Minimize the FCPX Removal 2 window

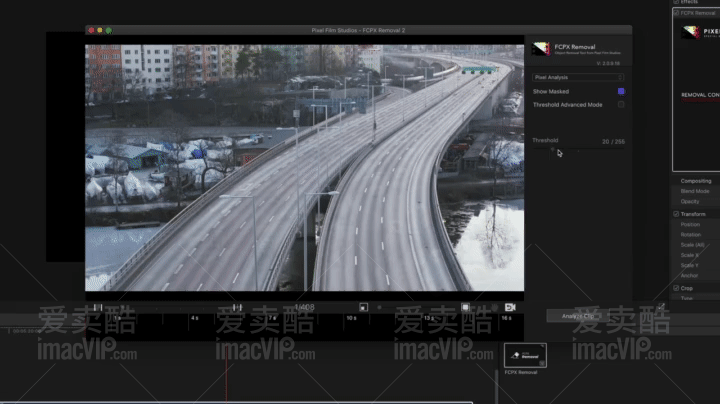100,30
